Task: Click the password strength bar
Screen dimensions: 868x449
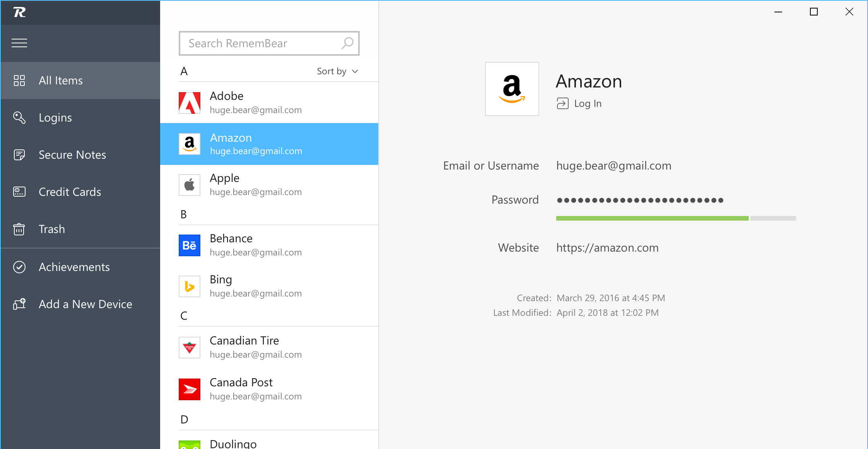Action: coord(676,218)
